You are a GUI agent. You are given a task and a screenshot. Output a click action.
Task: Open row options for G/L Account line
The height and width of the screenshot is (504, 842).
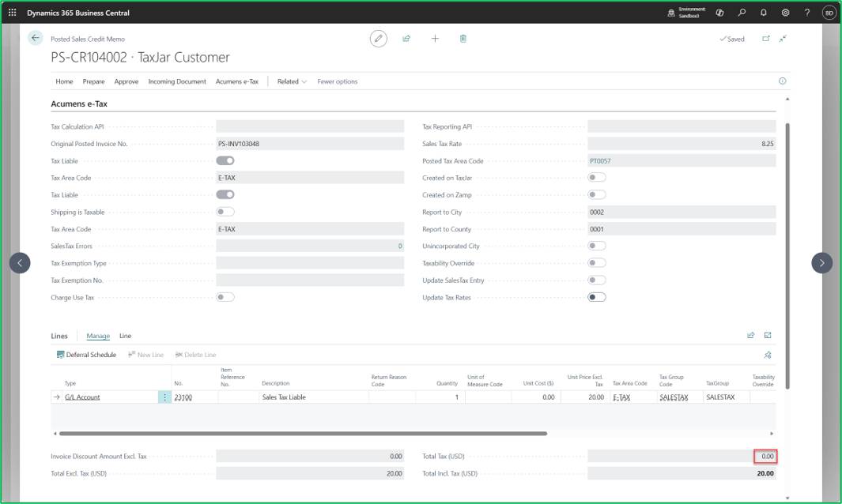[165, 397]
